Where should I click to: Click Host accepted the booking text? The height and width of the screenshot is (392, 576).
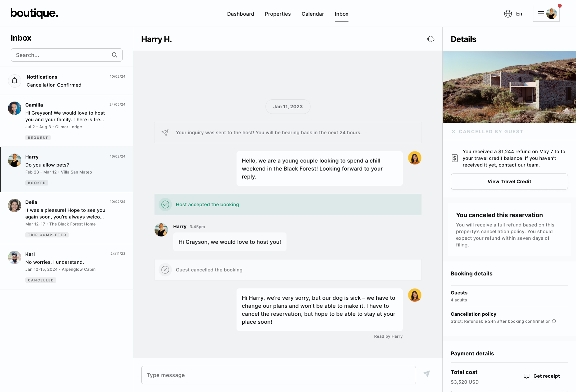207,204
